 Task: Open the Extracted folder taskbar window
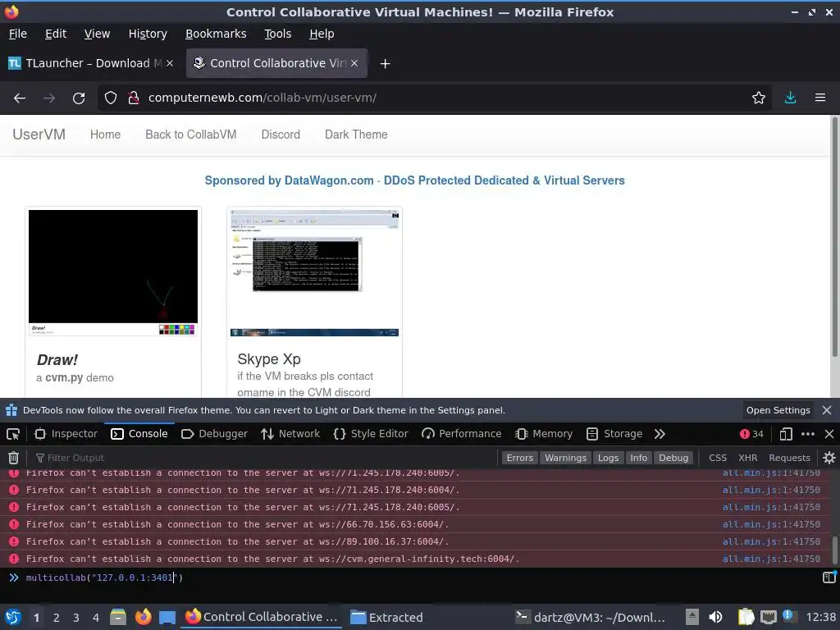coord(387,618)
